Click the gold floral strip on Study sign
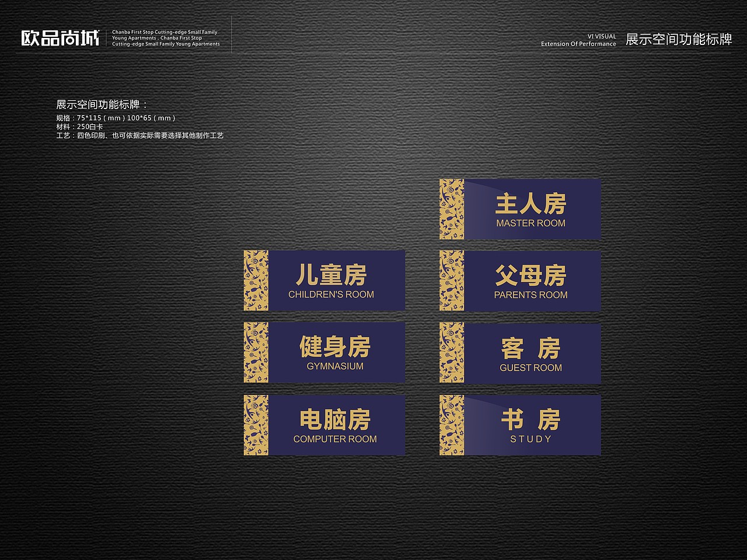747x560 pixels. tap(452, 425)
